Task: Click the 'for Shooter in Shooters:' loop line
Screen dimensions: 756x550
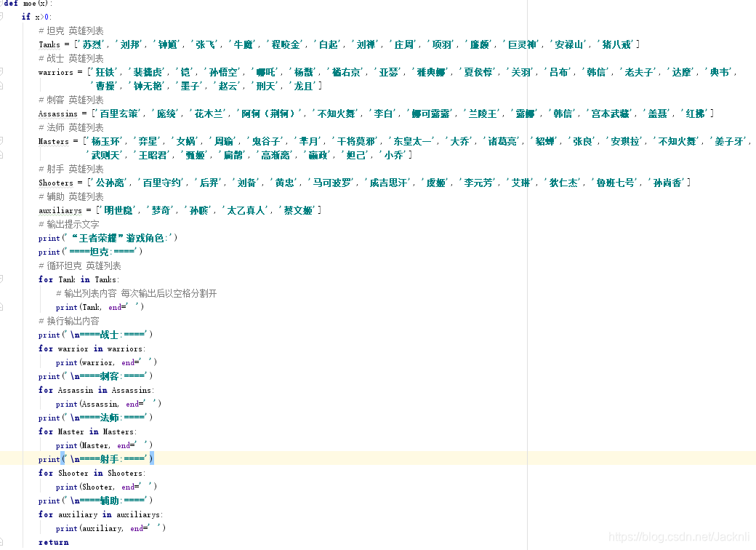Action: tap(92, 474)
